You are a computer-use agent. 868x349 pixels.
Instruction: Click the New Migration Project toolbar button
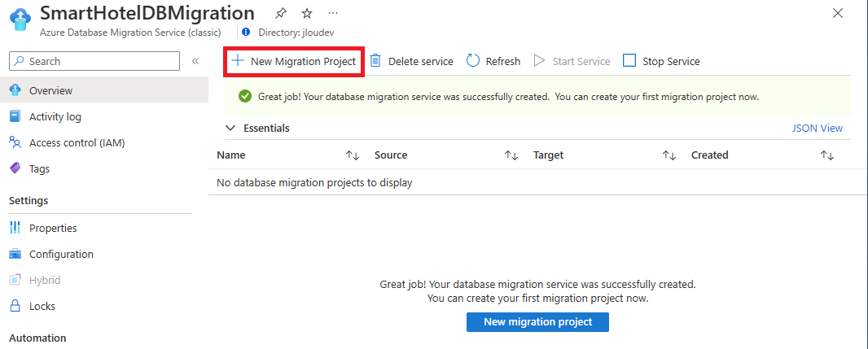(x=293, y=61)
